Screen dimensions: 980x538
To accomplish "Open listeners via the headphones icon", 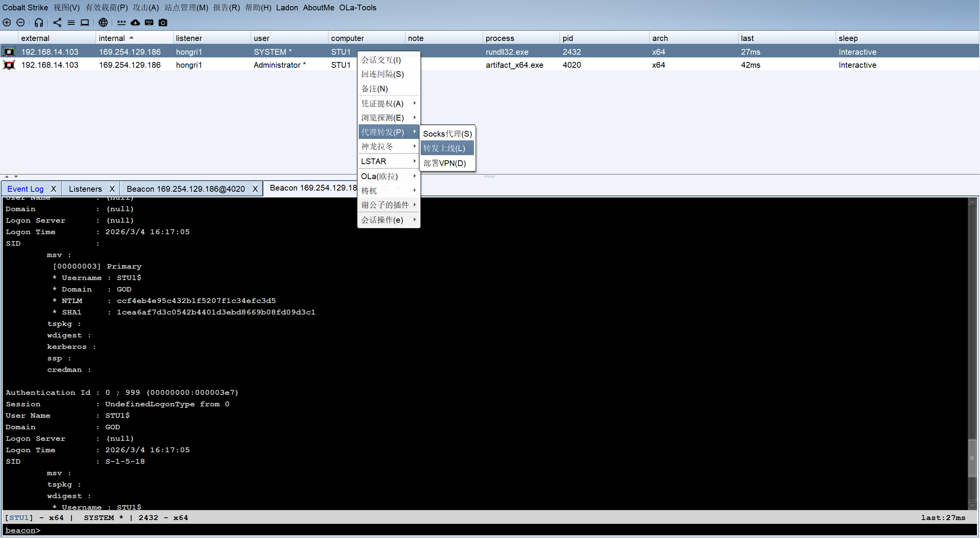I will (x=39, y=23).
